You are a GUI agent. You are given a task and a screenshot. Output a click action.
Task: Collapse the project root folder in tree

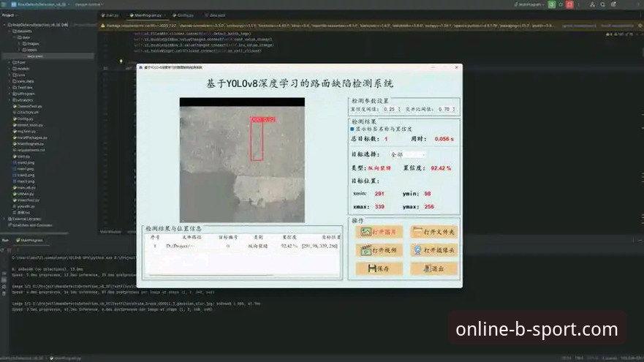pos(4,25)
